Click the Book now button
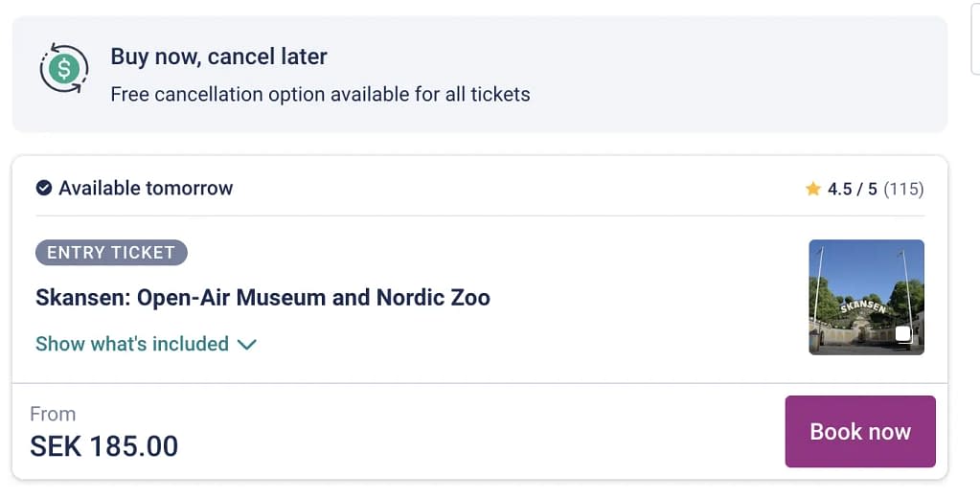Screen dimensions: 980x498 pos(860,431)
